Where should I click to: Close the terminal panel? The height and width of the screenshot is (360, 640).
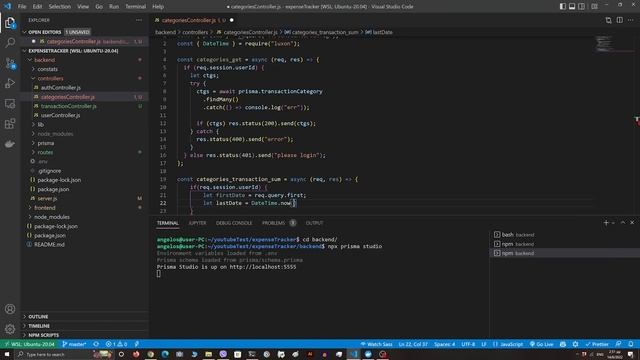[x=632, y=222]
